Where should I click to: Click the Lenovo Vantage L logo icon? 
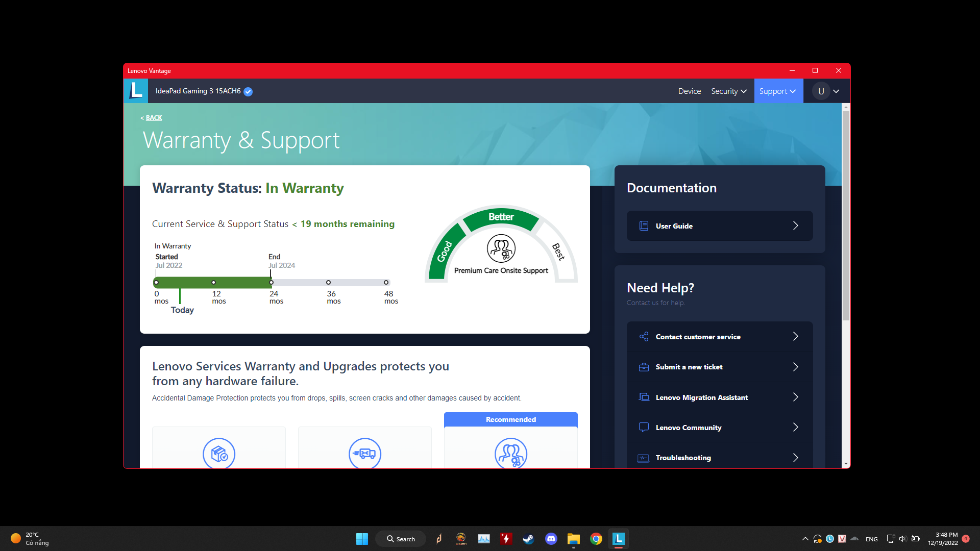click(136, 91)
